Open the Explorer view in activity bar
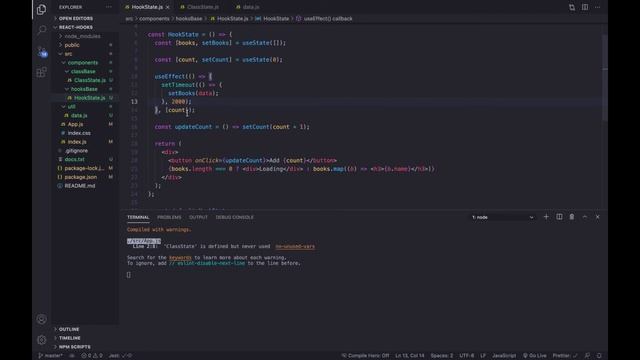The image size is (640, 360). 41,9
